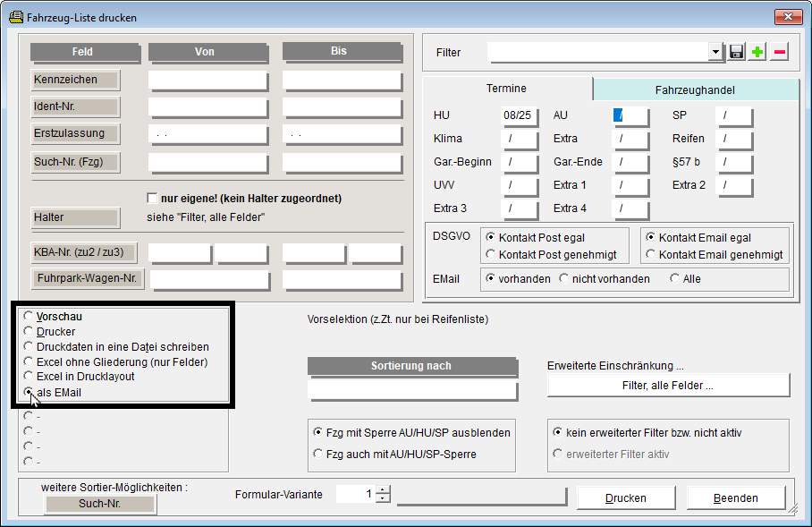Click the UVV date field
The image size is (812, 527).
click(520, 185)
